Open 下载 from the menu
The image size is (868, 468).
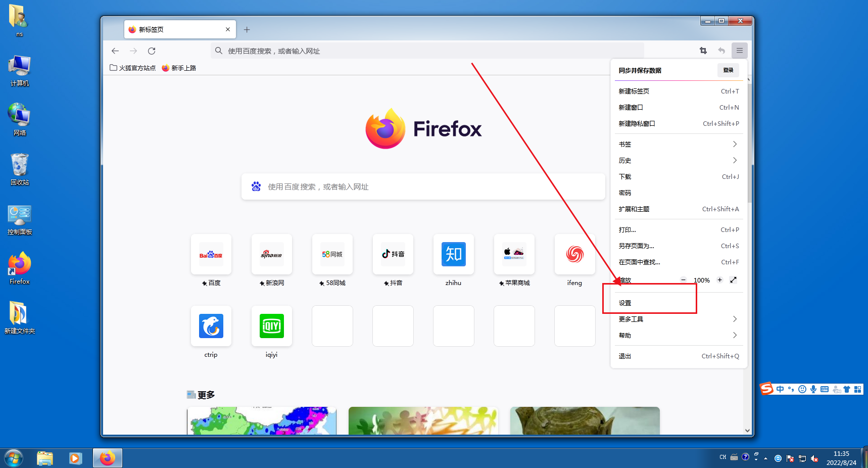[679, 177]
